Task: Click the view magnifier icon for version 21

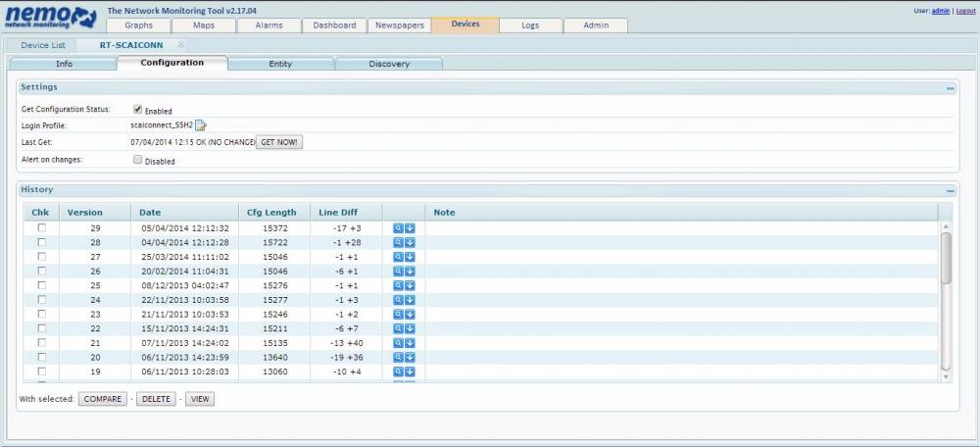Action: 398,343
